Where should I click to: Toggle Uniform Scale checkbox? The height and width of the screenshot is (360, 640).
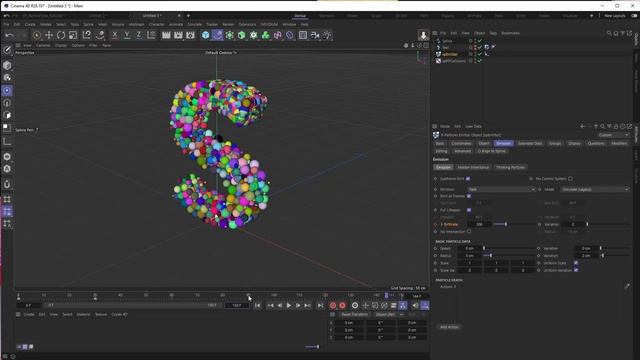coord(576,263)
